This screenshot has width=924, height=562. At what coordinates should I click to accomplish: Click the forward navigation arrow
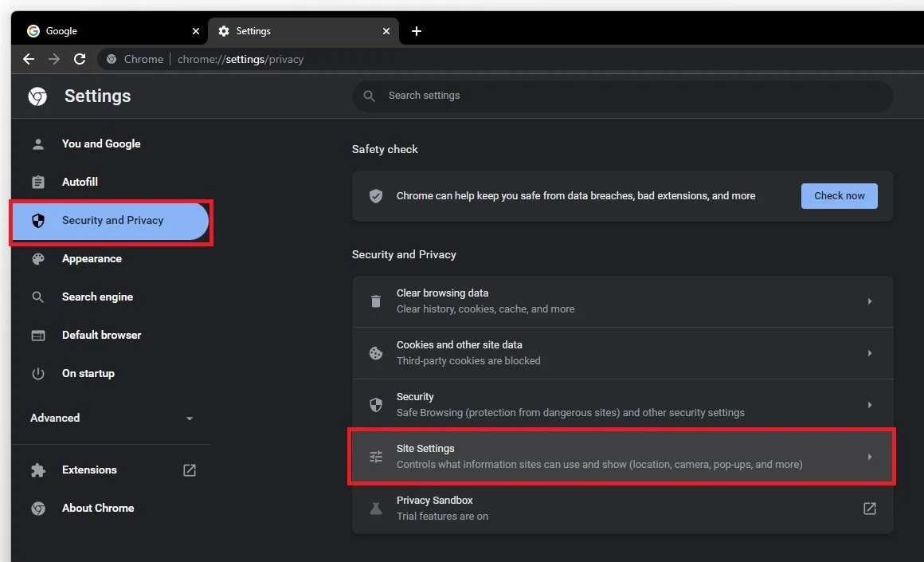pos(53,59)
